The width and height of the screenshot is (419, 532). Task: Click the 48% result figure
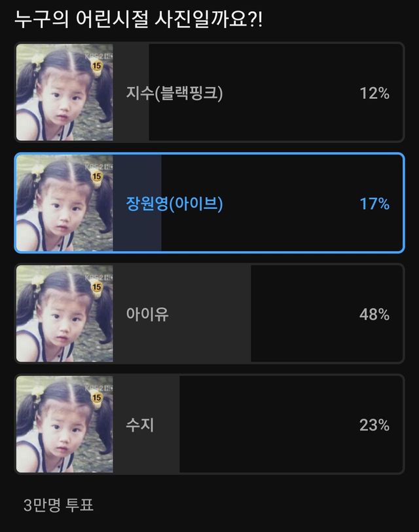pos(374,314)
